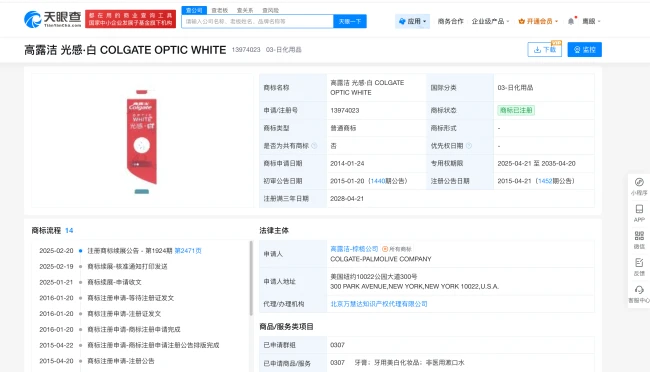650x372 pixels.
Task: Click the Colgate Optic White trademark image
Action: (142, 141)
